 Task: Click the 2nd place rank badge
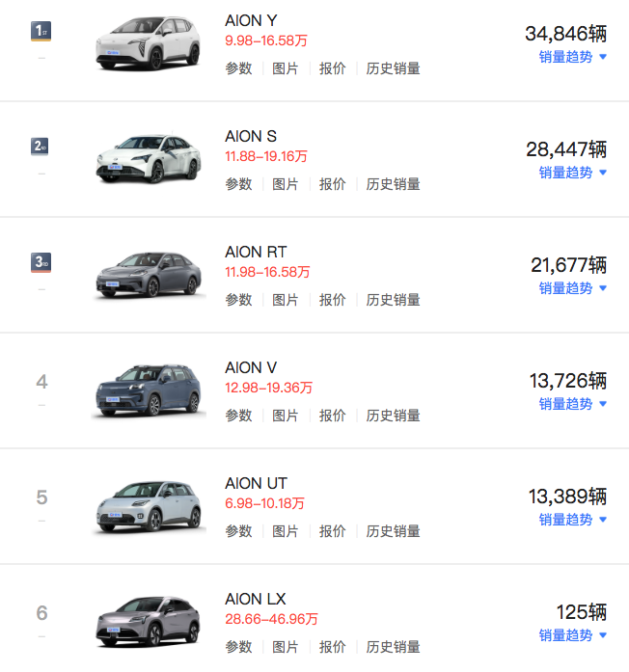[40, 147]
